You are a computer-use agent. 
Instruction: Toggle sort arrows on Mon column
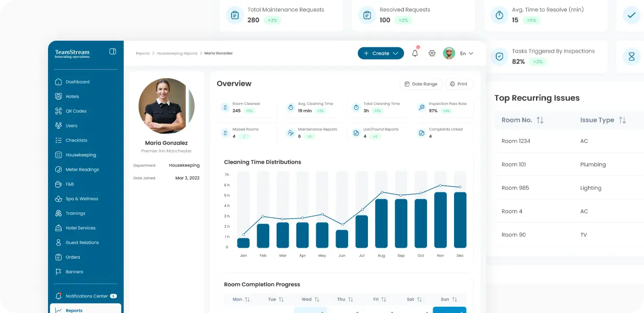[x=247, y=299]
